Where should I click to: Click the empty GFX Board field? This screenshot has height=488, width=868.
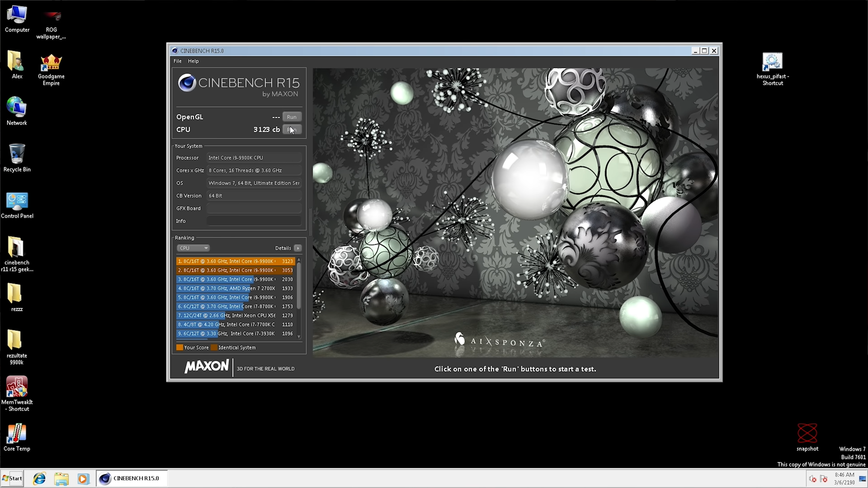click(254, 208)
